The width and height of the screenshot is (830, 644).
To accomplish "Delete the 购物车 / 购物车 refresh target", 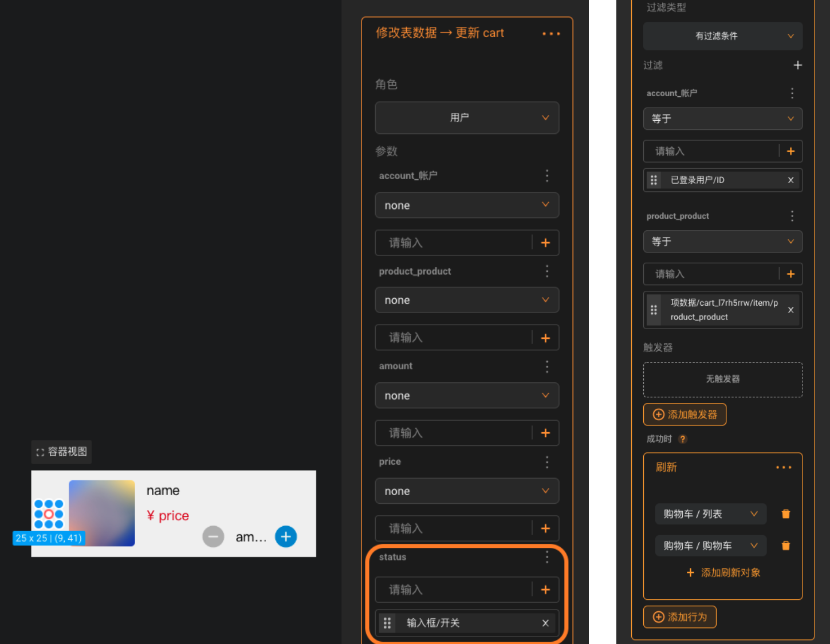I will click(786, 546).
